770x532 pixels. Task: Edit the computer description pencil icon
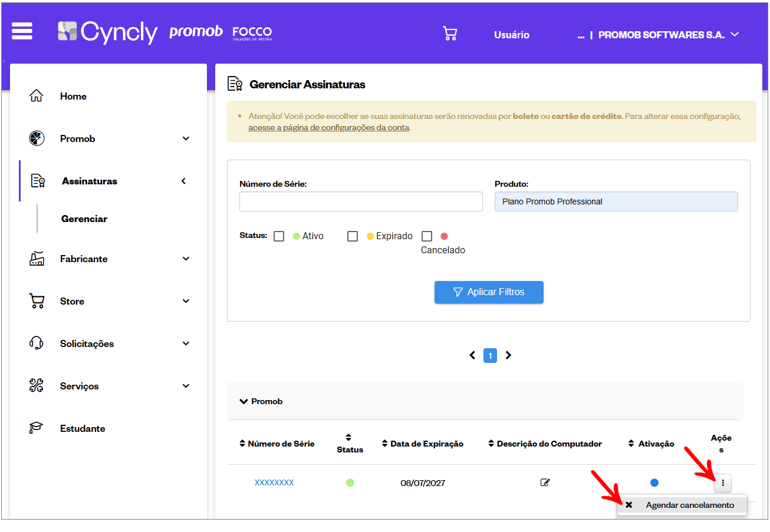pyautogui.click(x=545, y=483)
